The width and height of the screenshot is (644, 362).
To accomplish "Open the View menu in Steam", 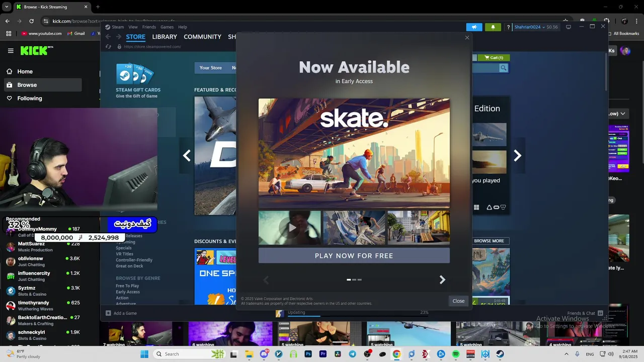I will tap(133, 27).
